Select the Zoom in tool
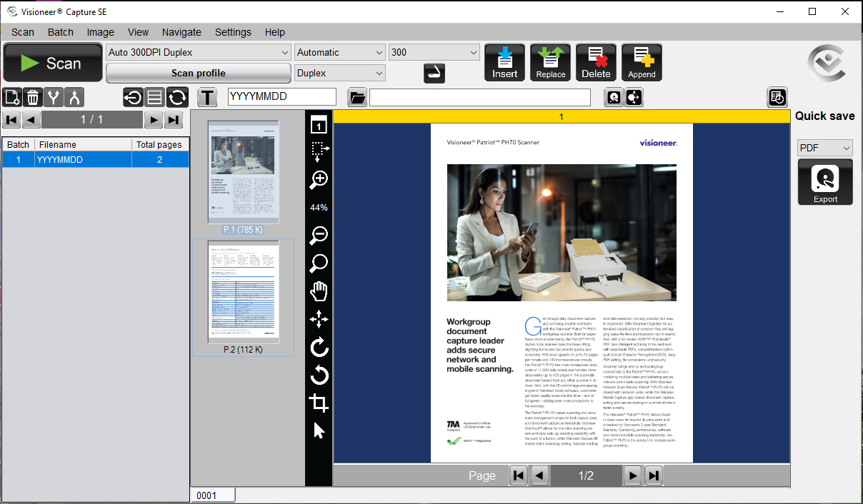Image resolution: width=863 pixels, height=504 pixels. point(318,180)
